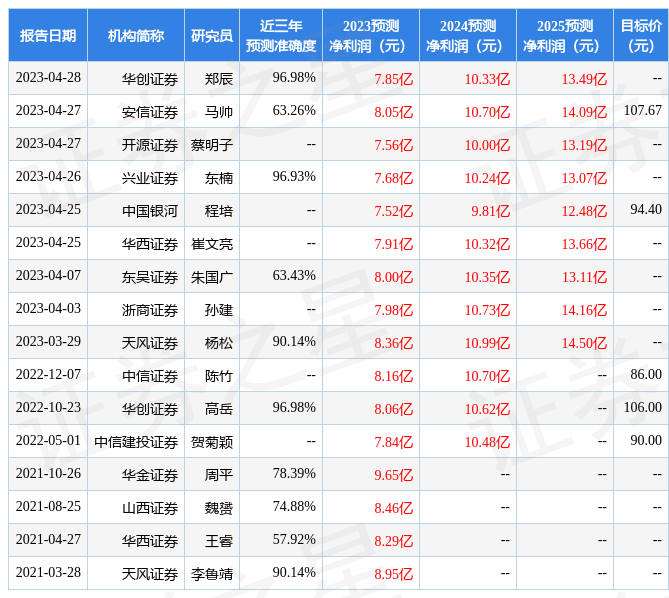Screen dimensions: 669x598
Task: Select date cell 2022-10-23
Action: click(x=48, y=408)
